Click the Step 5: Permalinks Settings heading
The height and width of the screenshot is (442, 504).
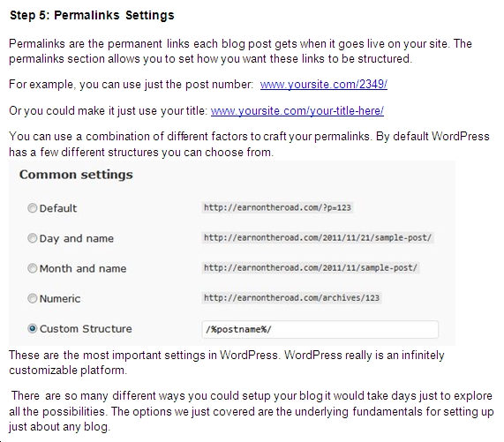coord(92,15)
